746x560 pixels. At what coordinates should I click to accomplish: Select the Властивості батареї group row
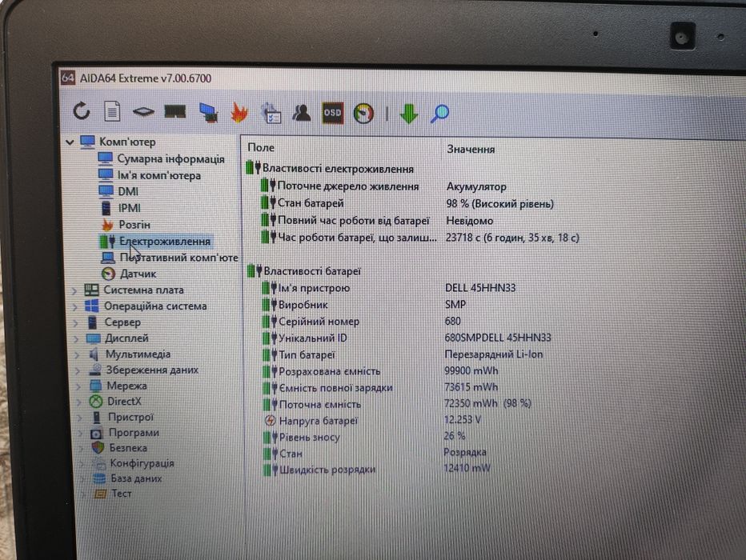coord(304,271)
